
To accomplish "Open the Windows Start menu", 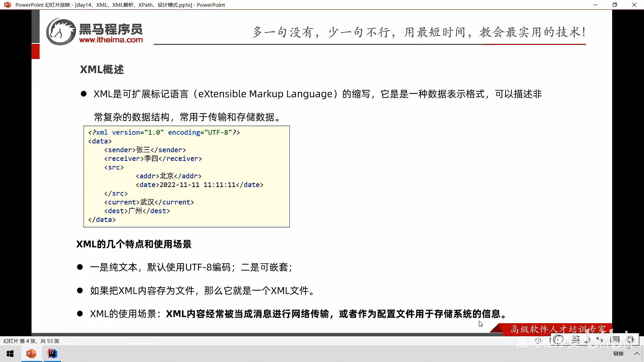I will 10,354.
